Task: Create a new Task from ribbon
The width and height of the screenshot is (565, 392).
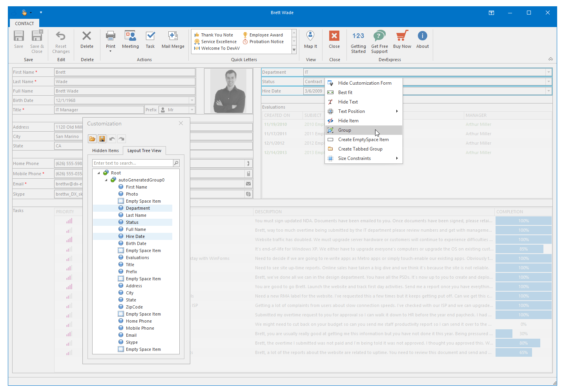Action: tap(150, 36)
